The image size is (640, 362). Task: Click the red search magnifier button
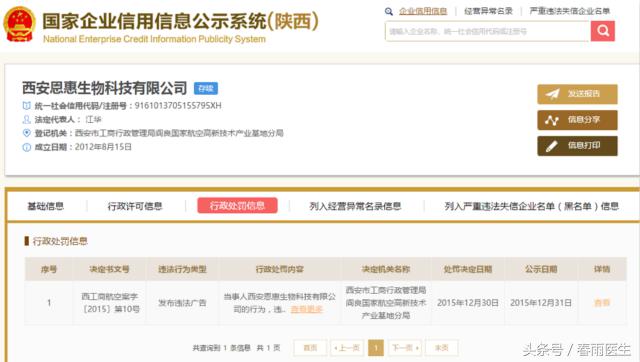[x=602, y=31]
